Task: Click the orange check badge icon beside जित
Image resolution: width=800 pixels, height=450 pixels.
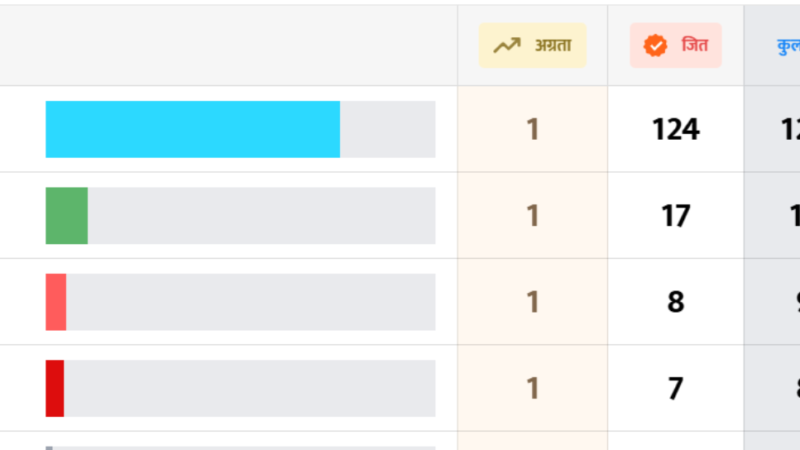Action: click(655, 45)
